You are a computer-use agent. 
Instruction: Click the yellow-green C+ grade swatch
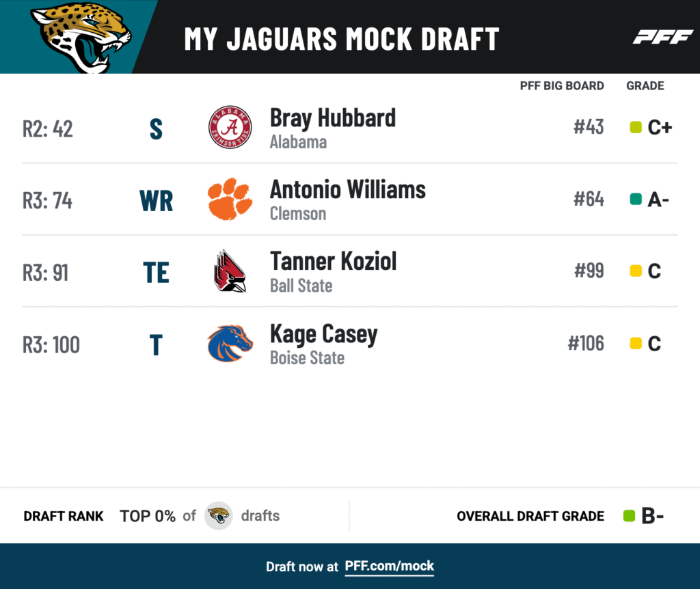point(636,128)
